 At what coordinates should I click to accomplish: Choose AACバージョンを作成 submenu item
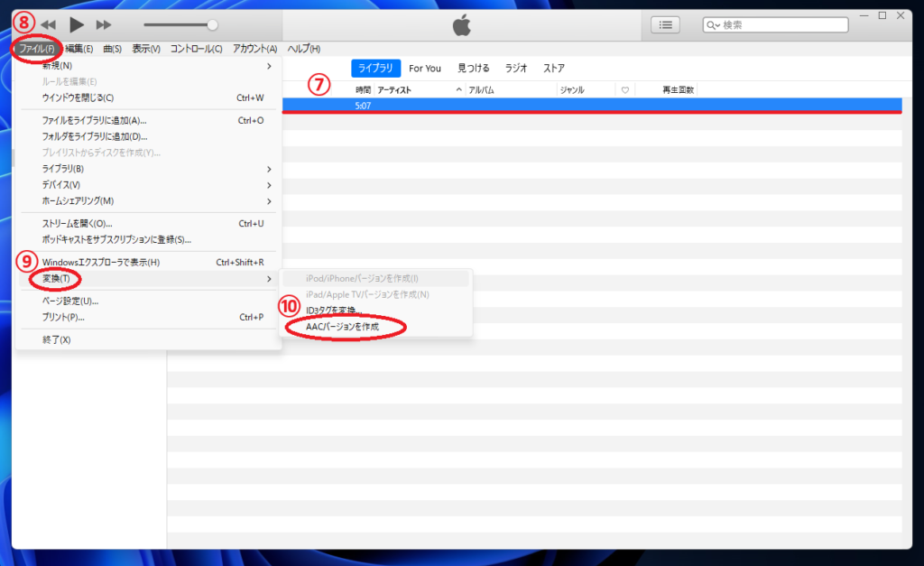pyautogui.click(x=375, y=327)
